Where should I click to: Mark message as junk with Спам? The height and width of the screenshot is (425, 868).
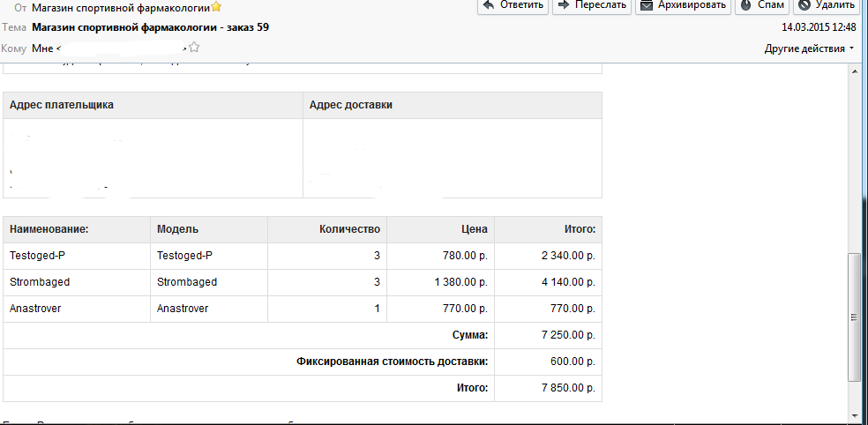tap(761, 5)
